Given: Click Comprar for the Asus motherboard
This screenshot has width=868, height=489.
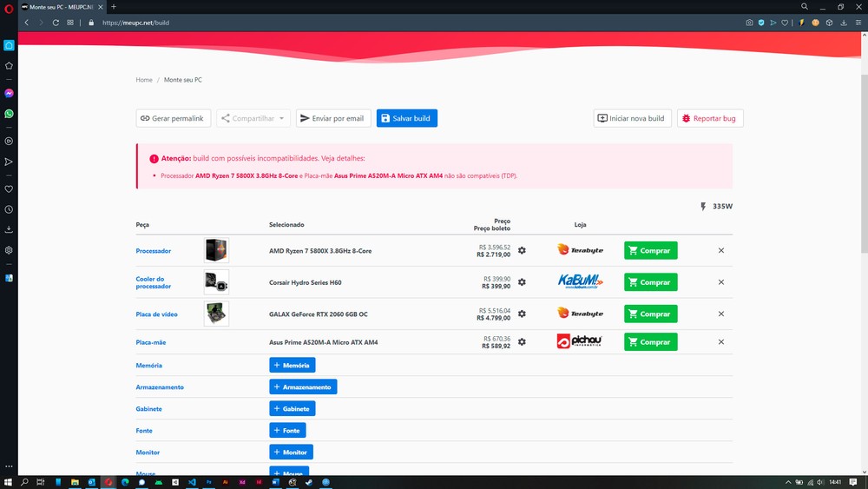Looking at the screenshot, I should [650, 341].
